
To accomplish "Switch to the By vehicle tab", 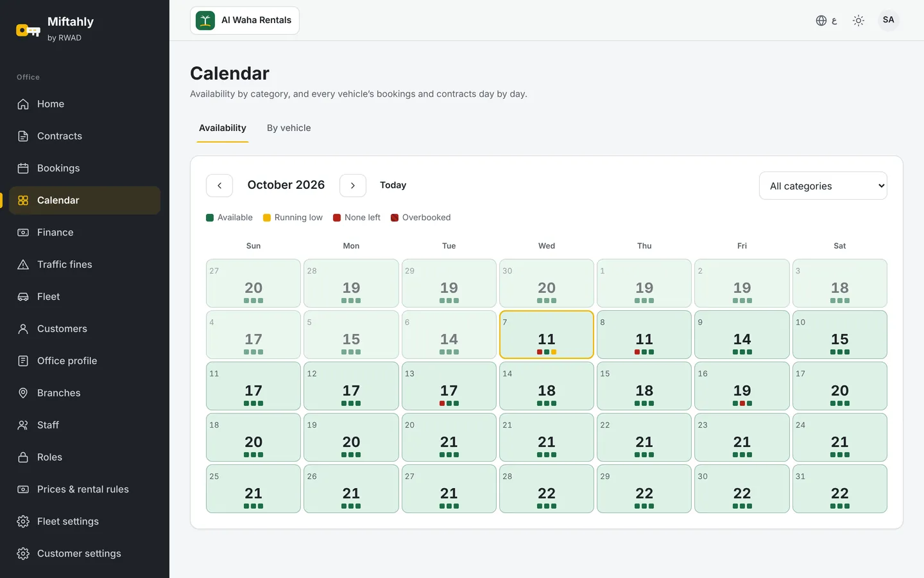I will tap(289, 128).
